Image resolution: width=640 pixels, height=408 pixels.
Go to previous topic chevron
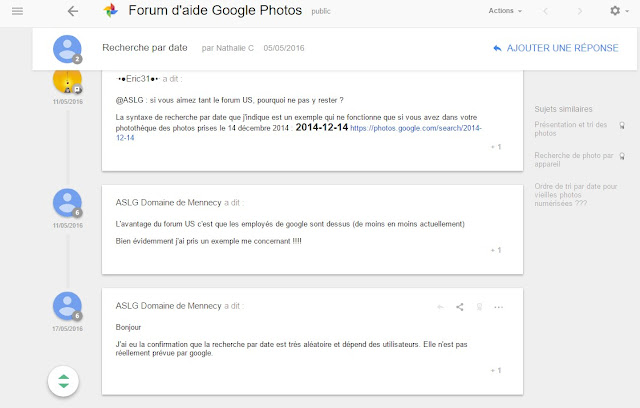point(545,11)
